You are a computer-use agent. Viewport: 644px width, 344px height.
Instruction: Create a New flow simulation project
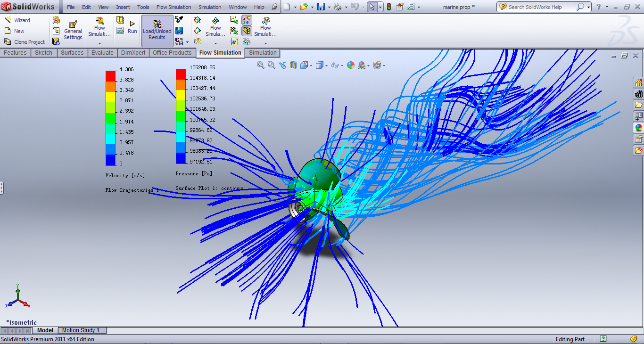pyautogui.click(x=14, y=31)
